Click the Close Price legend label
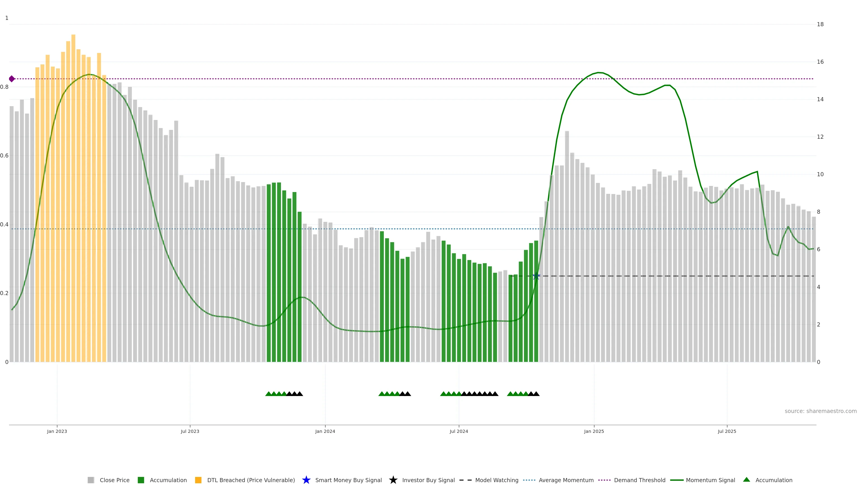 coord(115,480)
